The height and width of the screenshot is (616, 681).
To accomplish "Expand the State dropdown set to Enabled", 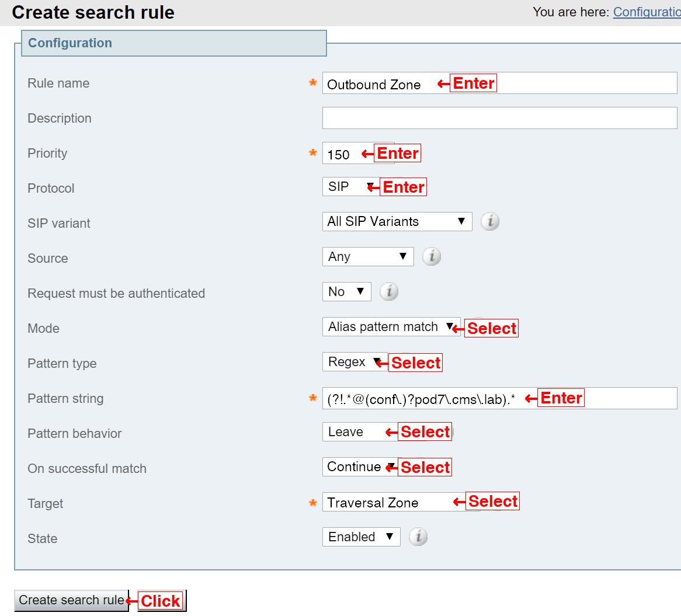I will tap(362, 537).
